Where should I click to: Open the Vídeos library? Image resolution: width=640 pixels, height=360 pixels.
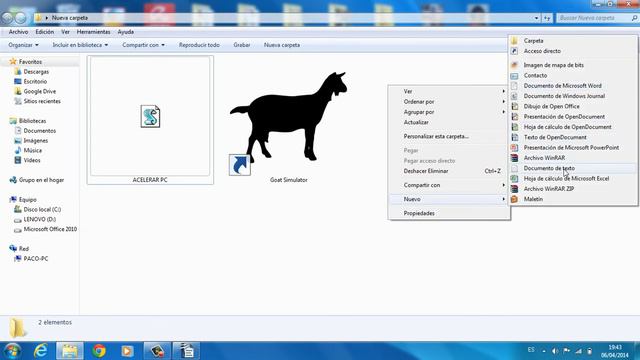click(27, 160)
